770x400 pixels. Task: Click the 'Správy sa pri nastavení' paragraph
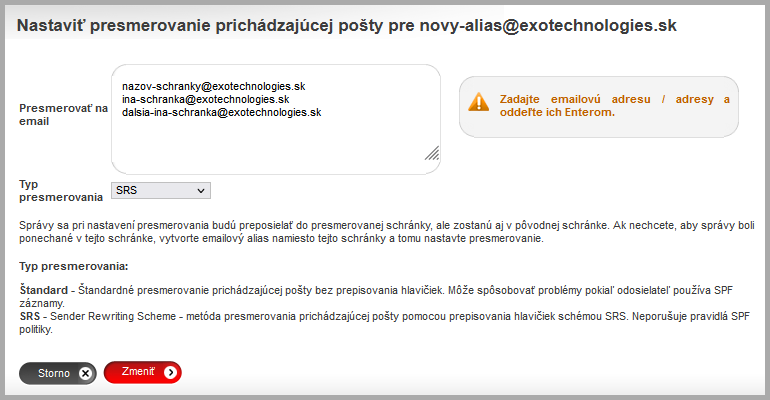coord(386,232)
